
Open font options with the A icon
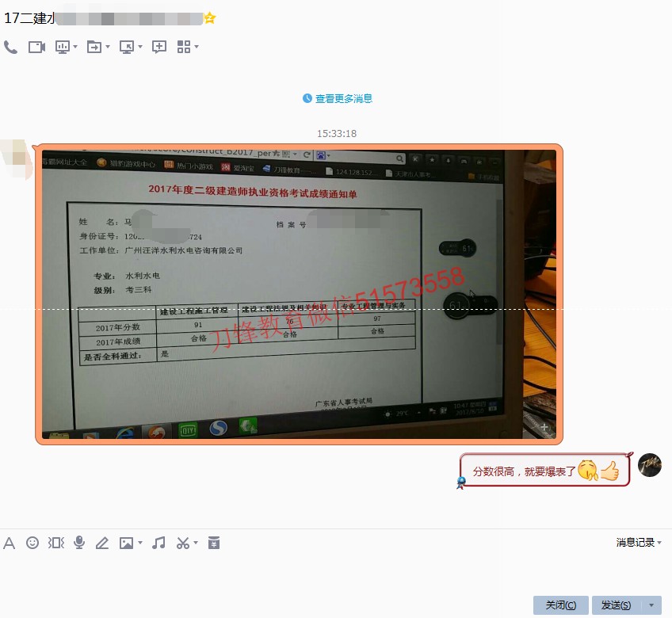(9, 543)
